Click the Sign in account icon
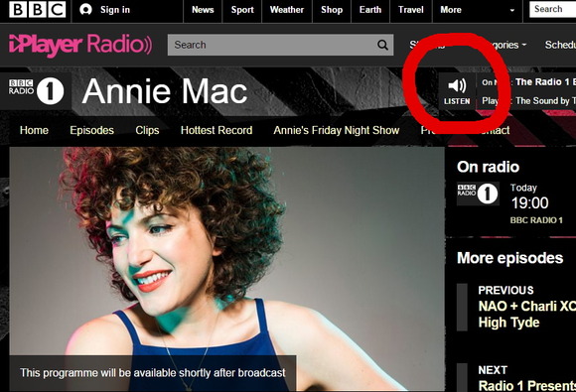Viewport: 576px width, 392px height. pos(86,10)
